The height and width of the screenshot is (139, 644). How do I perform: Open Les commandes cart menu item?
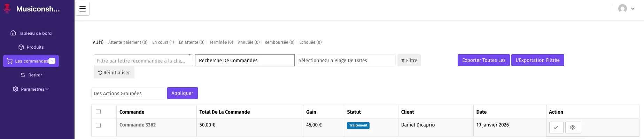click(31, 61)
